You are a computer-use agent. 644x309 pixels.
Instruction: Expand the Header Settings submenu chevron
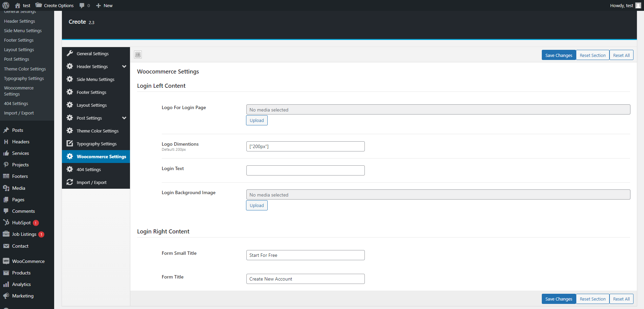pos(124,66)
